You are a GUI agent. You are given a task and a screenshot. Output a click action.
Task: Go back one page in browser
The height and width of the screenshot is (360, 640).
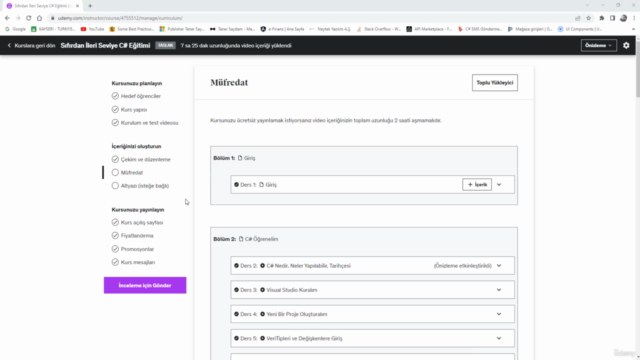[7, 18]
